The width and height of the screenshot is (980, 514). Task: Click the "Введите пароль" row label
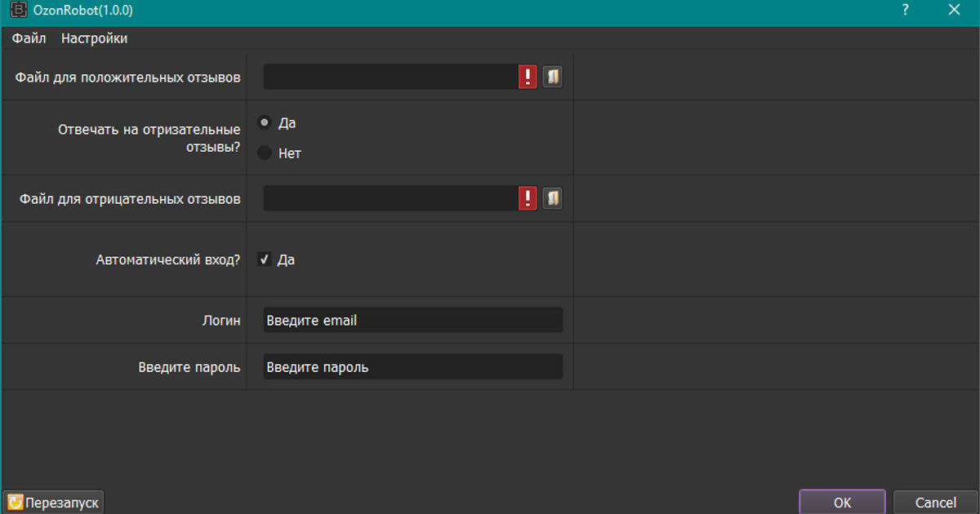pos(189,367)
